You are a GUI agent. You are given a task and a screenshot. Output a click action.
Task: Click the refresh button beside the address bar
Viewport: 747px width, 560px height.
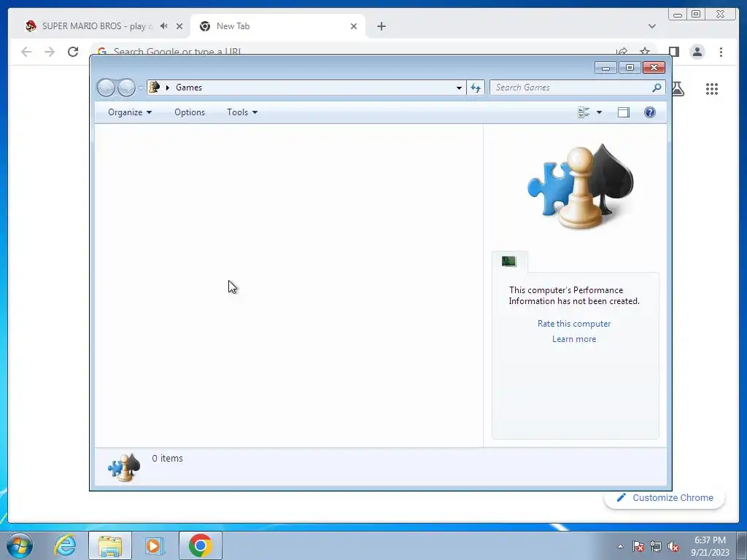pyautogui.click(x=476, y=87)
